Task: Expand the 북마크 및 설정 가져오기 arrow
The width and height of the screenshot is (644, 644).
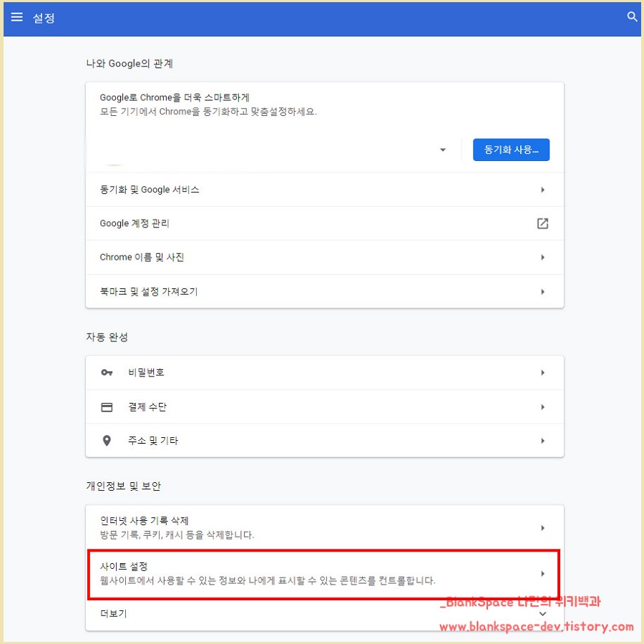Action: click(542, 292)
